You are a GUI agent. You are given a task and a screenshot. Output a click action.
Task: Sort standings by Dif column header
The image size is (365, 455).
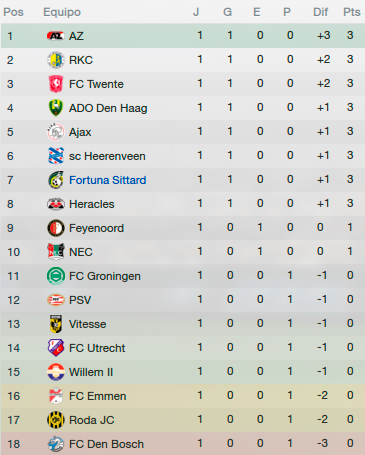click(x=320, y=12)
